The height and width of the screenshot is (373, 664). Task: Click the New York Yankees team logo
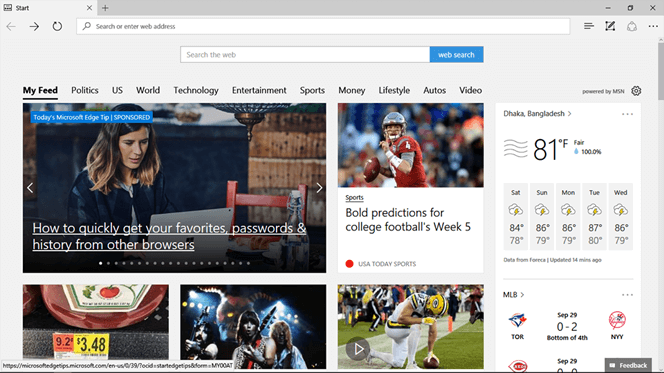point(617,320)
